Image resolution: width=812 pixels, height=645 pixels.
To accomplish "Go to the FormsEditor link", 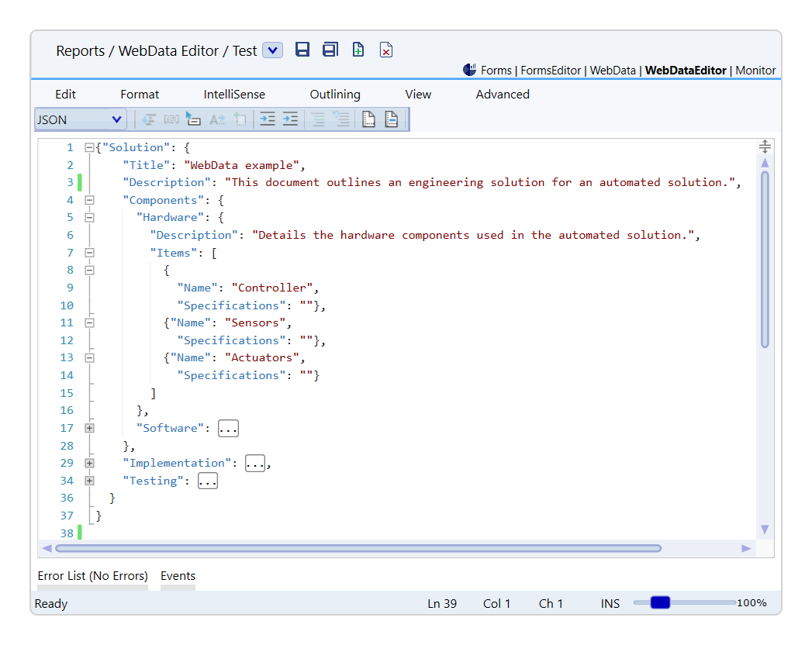I will [x=551, y=71].
